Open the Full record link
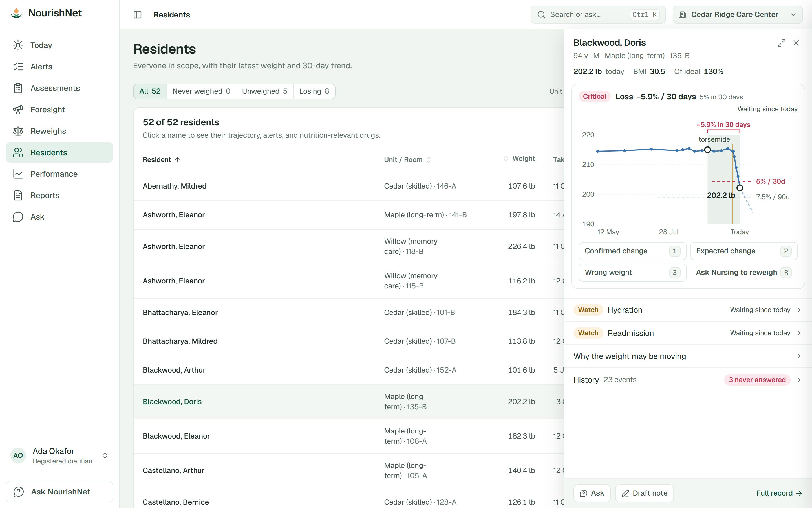Viewport: 812px width, 508px height. click(779, 493)
